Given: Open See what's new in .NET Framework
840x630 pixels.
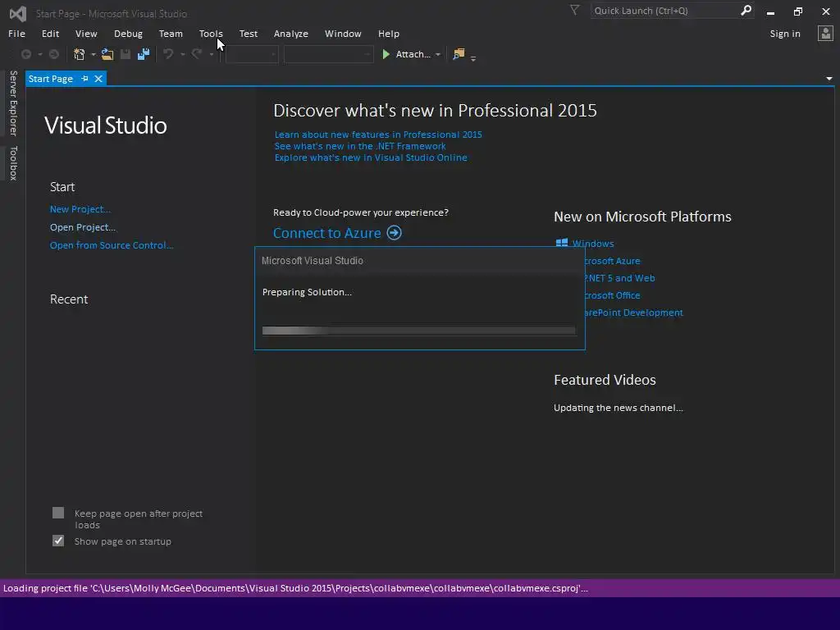Looking at the screenshot, I should [360, 146].
